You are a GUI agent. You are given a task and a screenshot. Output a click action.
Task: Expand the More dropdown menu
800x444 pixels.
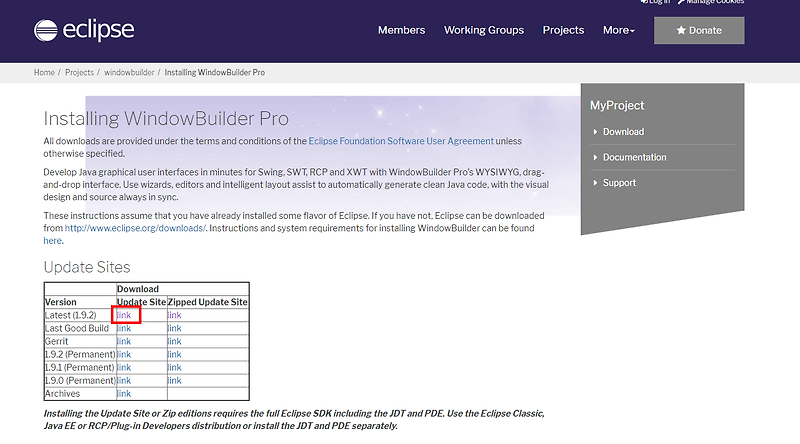(618, 30)
